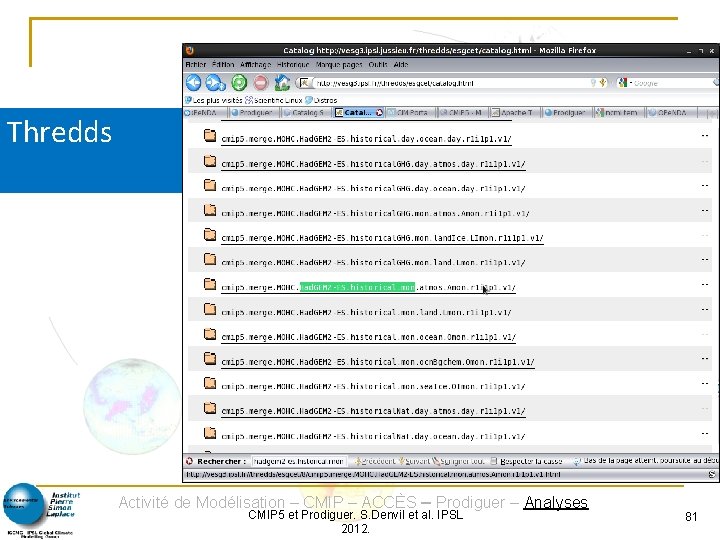This screenshot has width=720, height=540.
Task: Click folder icon of historicalNat.day.atmos.day row
Action: (x=210, y=408)
